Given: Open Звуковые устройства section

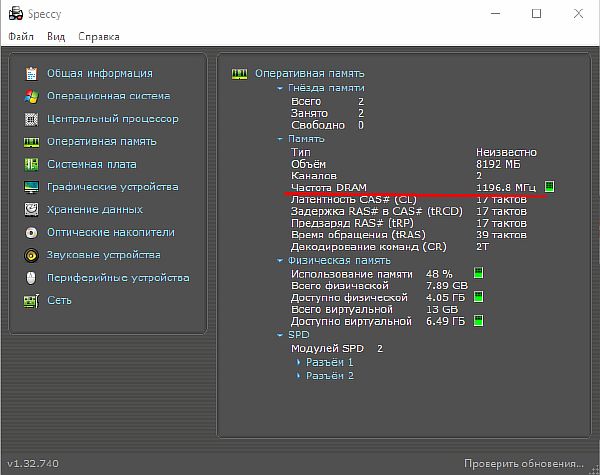Looking at the screenshot, I should (104, 255).
